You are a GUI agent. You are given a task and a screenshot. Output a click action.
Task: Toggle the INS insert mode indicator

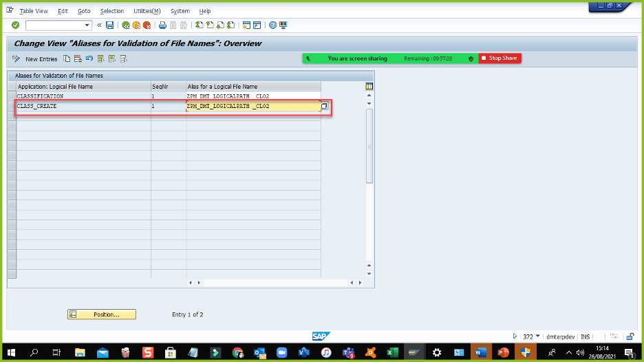(585, 337)
